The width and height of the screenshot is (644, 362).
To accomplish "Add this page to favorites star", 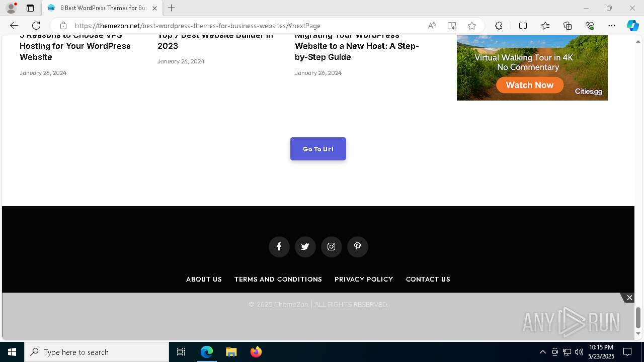I will [472, 26].
